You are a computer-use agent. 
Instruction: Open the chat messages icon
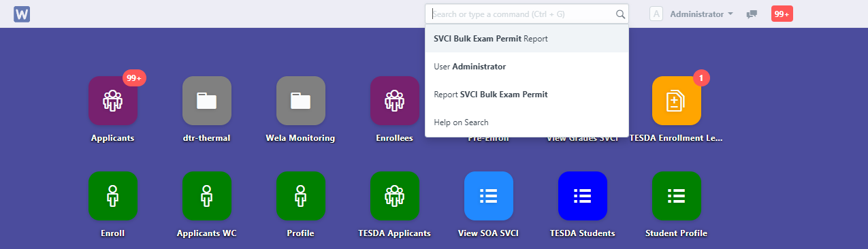pyautogui.click(x=752, y=14)
